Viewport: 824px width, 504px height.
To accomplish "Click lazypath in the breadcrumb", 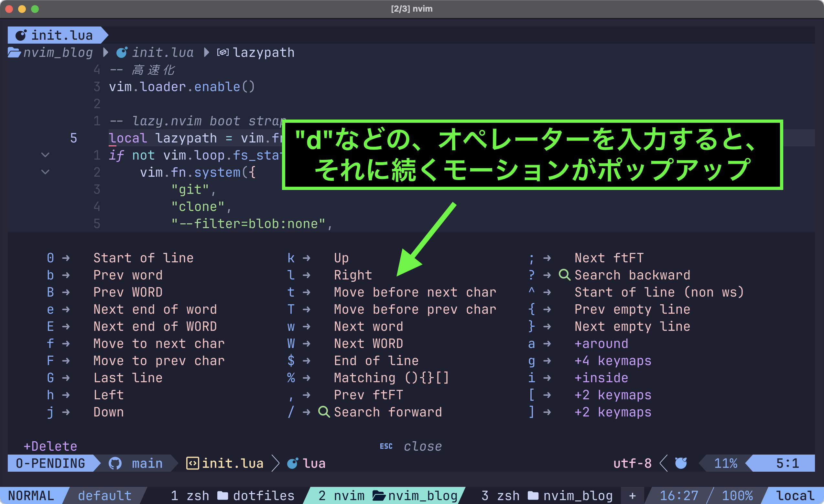I will pyautogui.click(x=264, y=52).
